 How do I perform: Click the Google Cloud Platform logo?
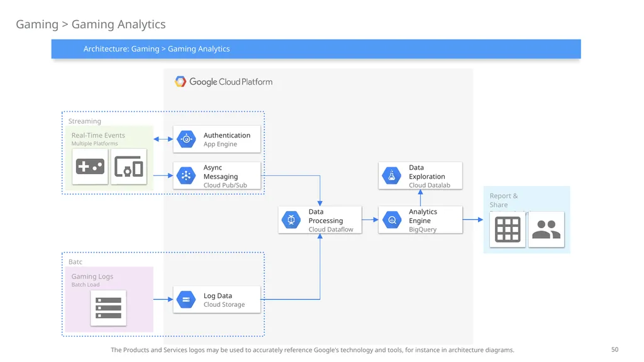[223, 82]
